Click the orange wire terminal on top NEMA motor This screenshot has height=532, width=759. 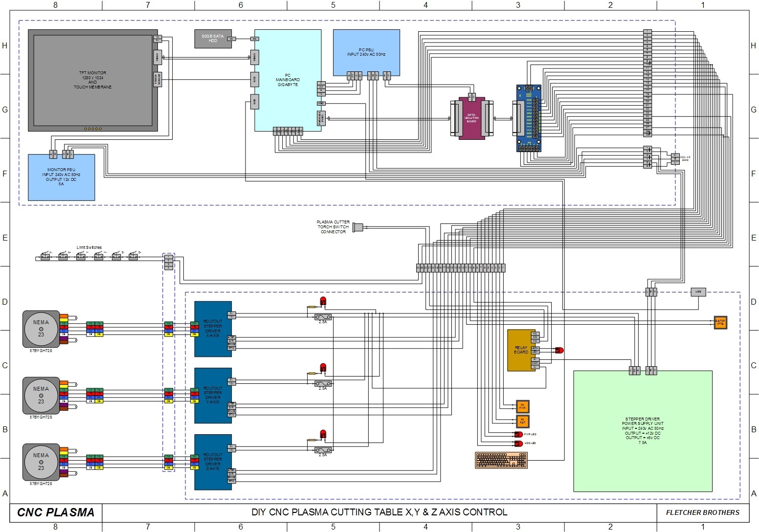pyautogui.click(x=64, y=316)
